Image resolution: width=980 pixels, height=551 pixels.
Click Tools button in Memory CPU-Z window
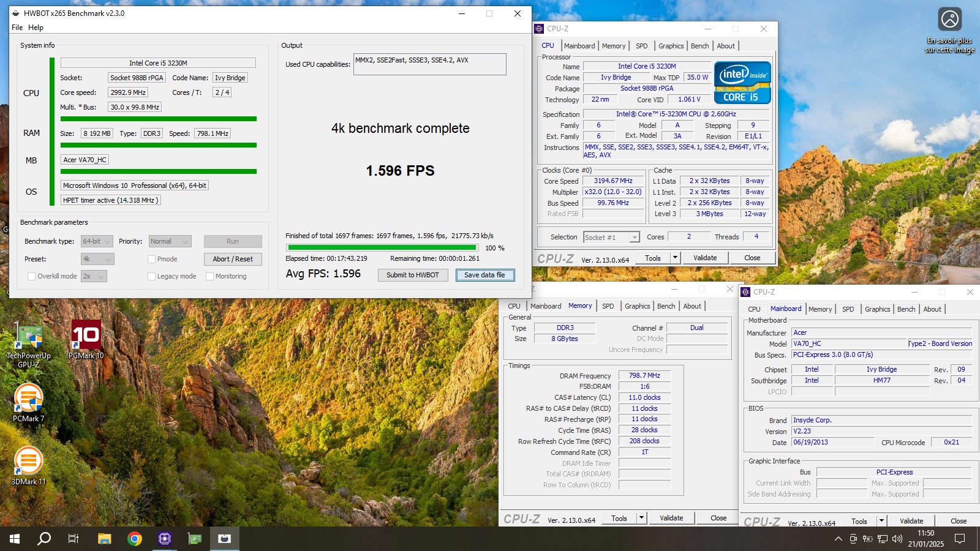click(619, 518)
